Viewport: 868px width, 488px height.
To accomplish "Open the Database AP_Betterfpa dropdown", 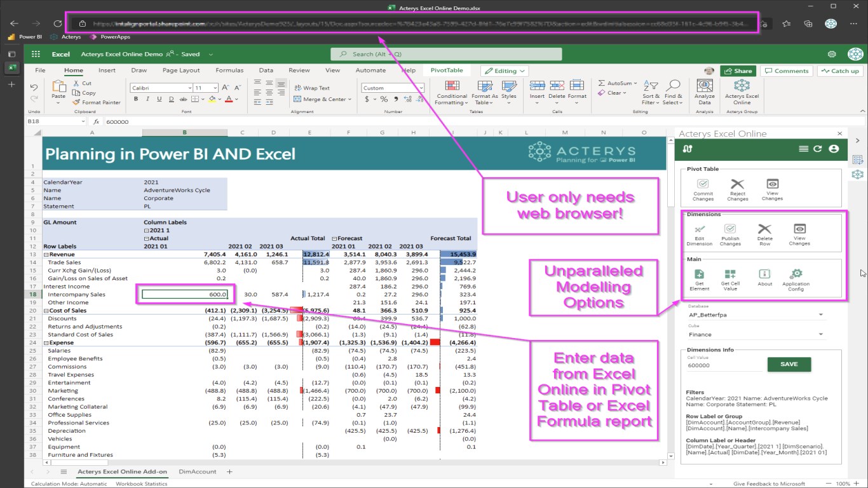I will click(756, 315).
